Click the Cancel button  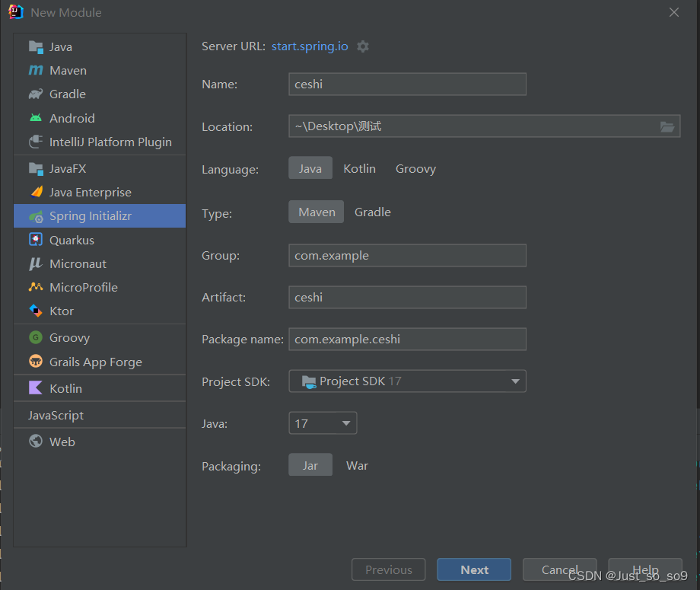(x=560, y=569)
